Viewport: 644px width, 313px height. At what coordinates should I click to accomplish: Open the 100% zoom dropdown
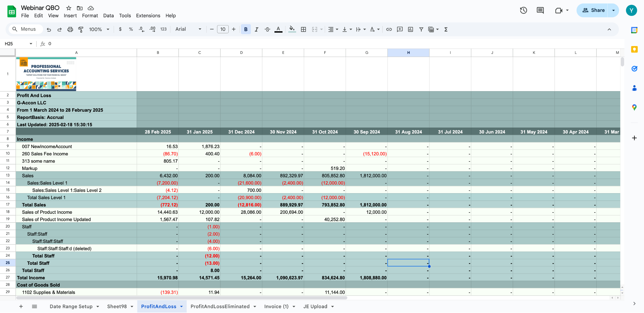[x=99, y=29]
